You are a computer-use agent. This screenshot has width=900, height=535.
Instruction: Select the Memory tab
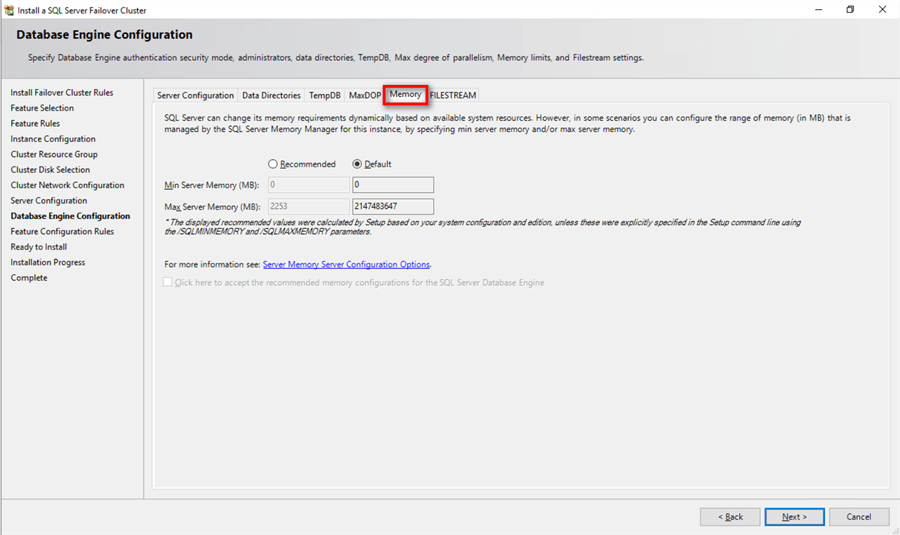coord(405,94)
